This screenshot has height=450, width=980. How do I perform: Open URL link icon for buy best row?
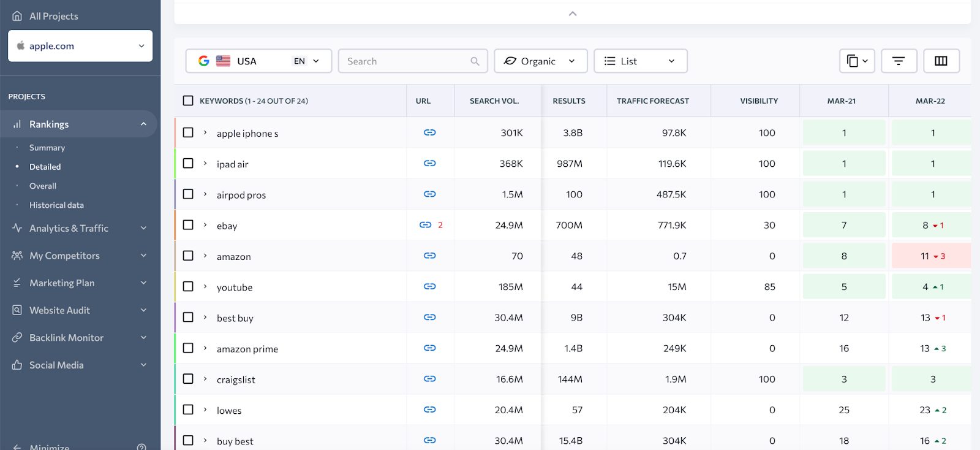coord(430,440)
